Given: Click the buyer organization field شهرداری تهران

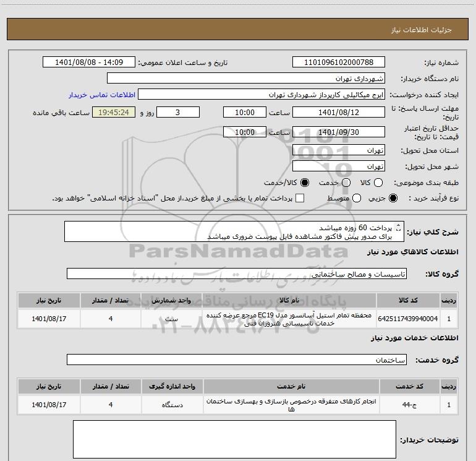Looking at the screenshot, I should [x=246, y=79].
